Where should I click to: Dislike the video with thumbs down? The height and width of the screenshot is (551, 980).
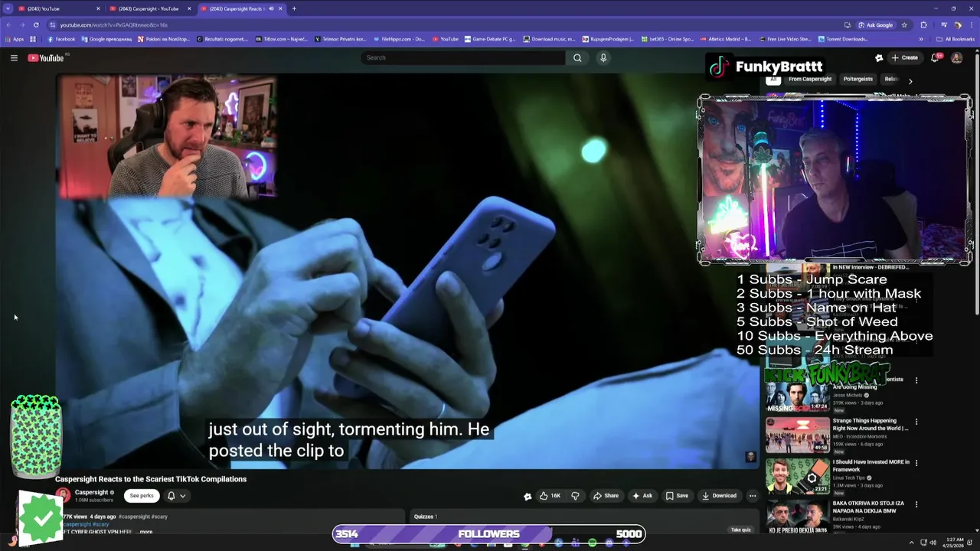(x=575, y=496)
